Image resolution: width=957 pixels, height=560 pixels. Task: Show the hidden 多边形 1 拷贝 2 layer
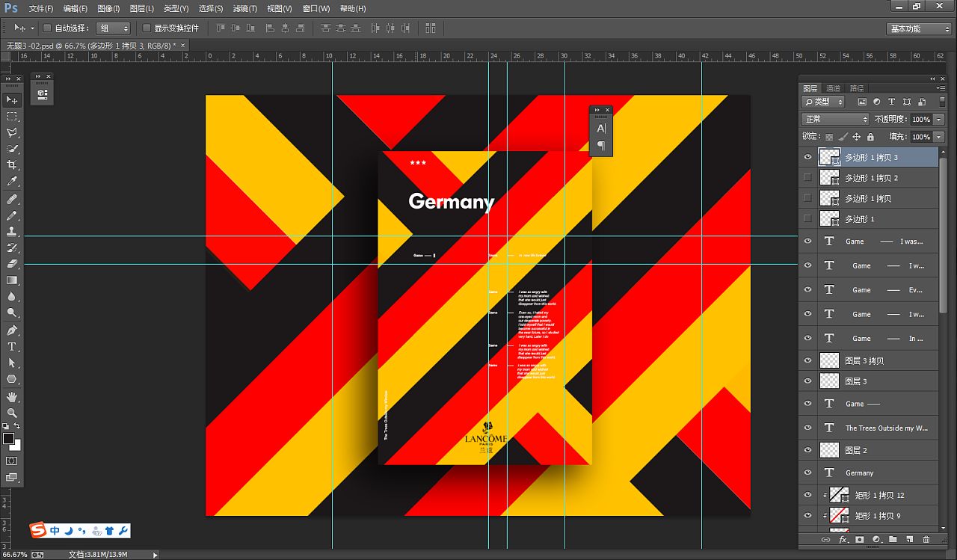pyautogui.click(x=807, y=178)
